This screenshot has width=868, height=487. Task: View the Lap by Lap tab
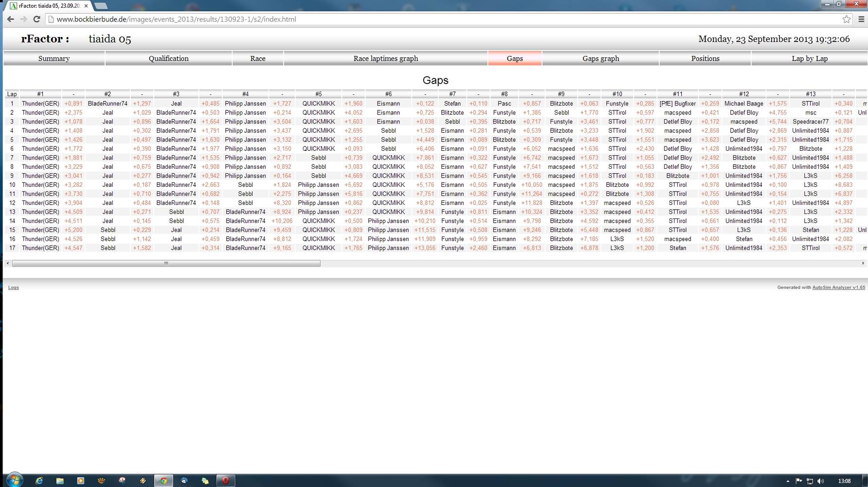[x=809, y=58]
